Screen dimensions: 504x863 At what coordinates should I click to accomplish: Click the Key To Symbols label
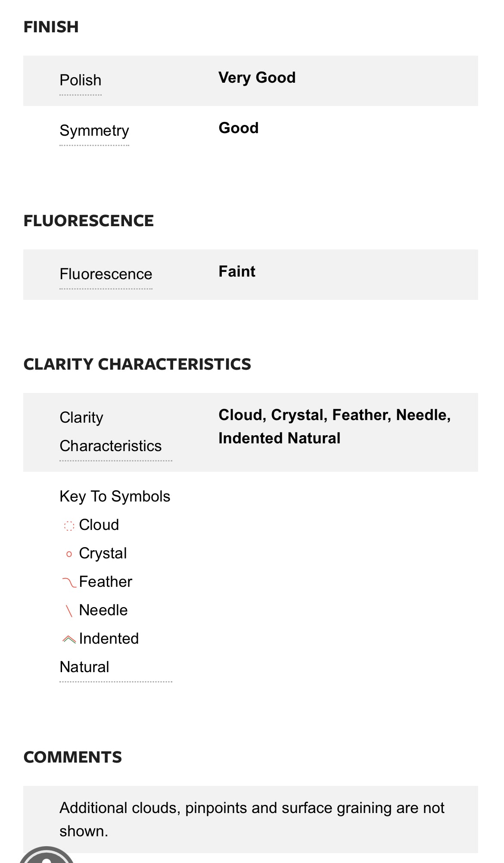(x=115, y=496)
